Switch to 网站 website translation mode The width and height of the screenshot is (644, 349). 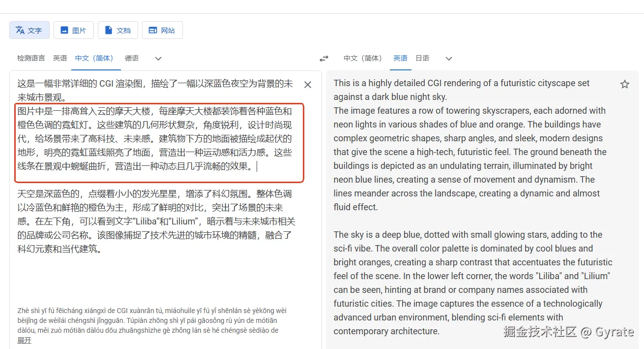click(162, 30)
